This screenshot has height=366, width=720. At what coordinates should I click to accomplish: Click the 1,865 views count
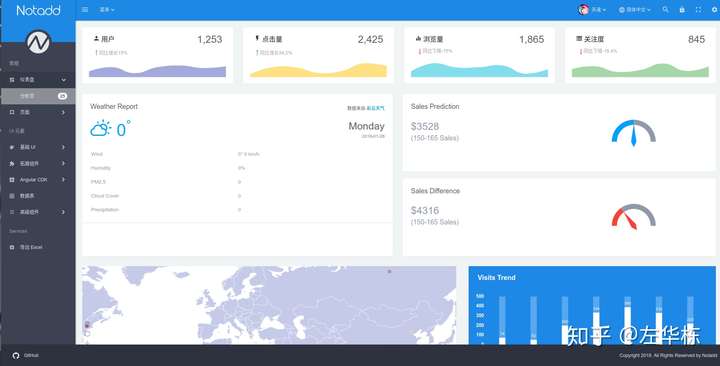tap(532, 39)
